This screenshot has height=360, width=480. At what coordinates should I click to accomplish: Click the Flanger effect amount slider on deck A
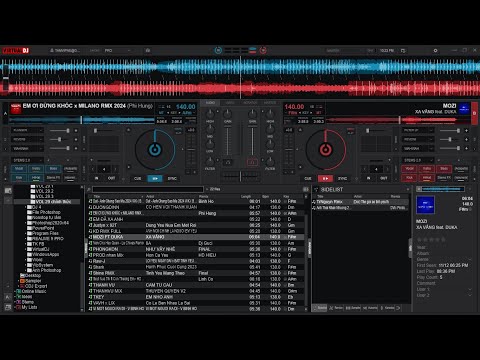(59, 130)
